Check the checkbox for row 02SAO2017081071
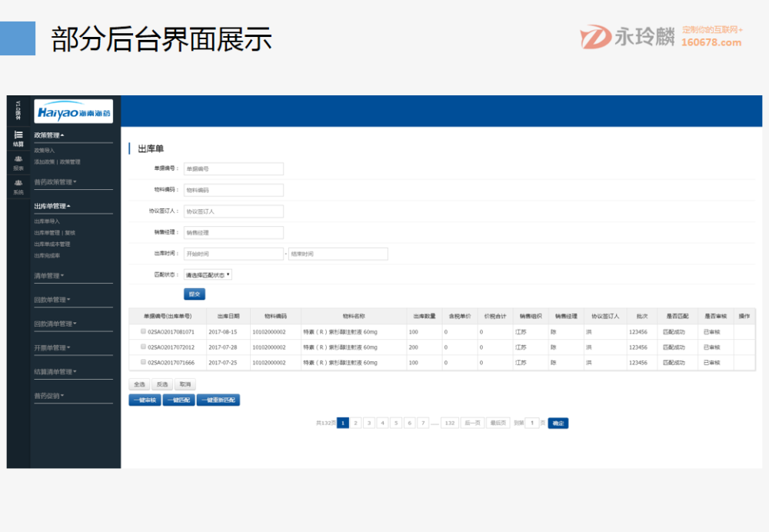 pyautogui.click(x=144, y=331)
